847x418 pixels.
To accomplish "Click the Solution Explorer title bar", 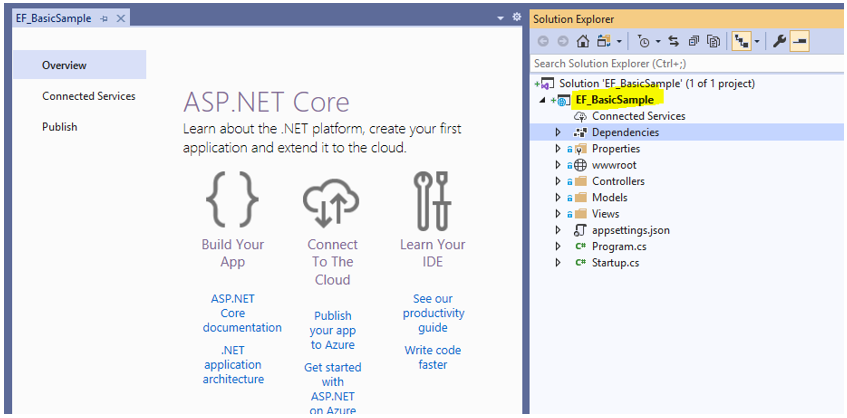I will point(687,19).
